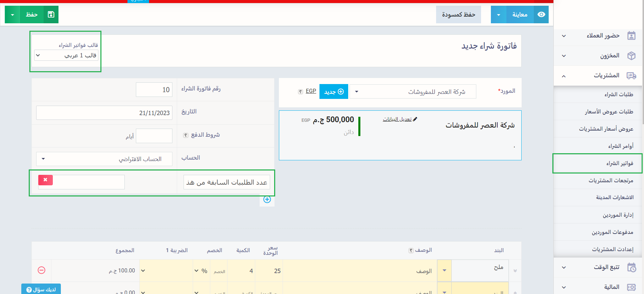Click the eye preview icon
Image resolution: width=644 pixels, height=294 pixels.
pyautogui.click(x=541, y=15)
